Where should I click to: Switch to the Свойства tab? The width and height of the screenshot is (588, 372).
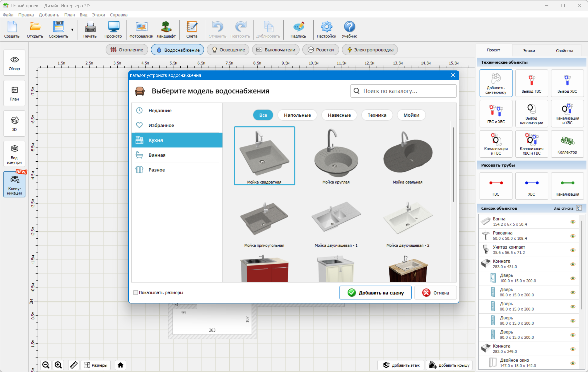pyautogui.click(x=564, y=50)
